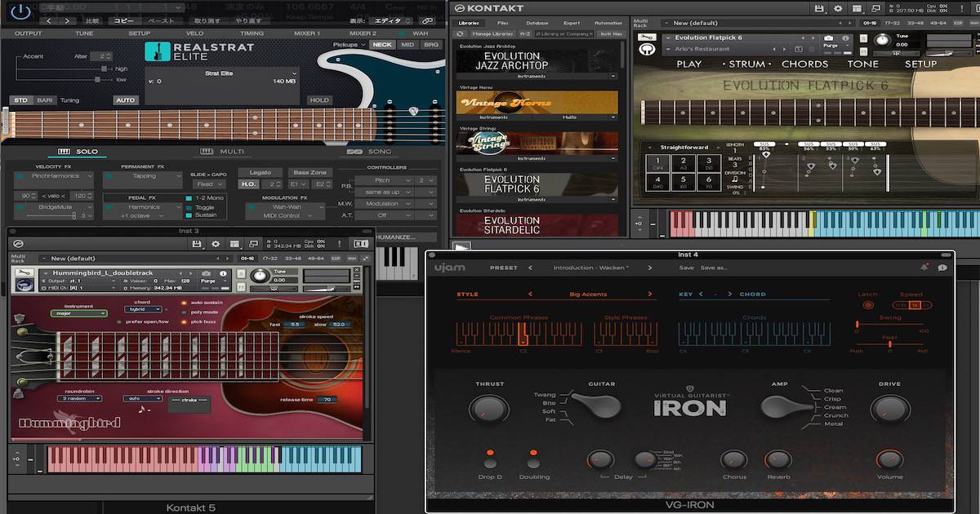Click the refresh icon in Kontakt Libraries pane
The width and height of the screenshot is (980, 514).
pyautogui.click(x=461, y=33)
